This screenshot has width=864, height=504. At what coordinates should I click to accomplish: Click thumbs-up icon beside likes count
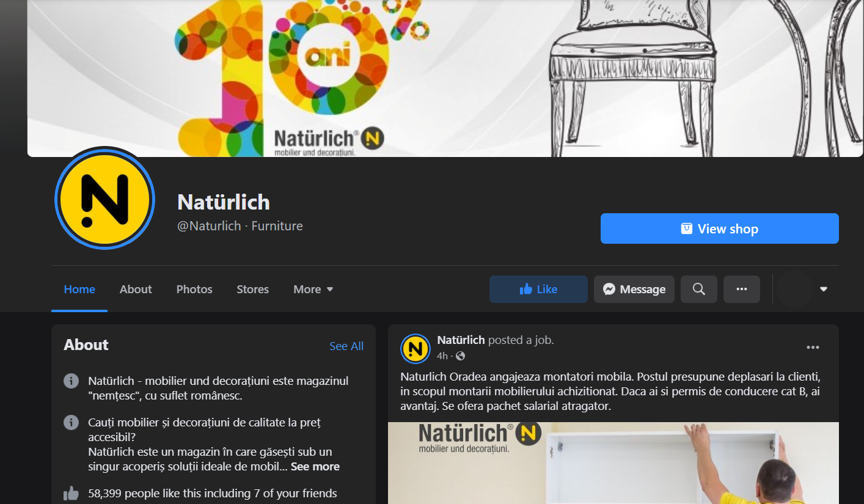pos(71,494)
